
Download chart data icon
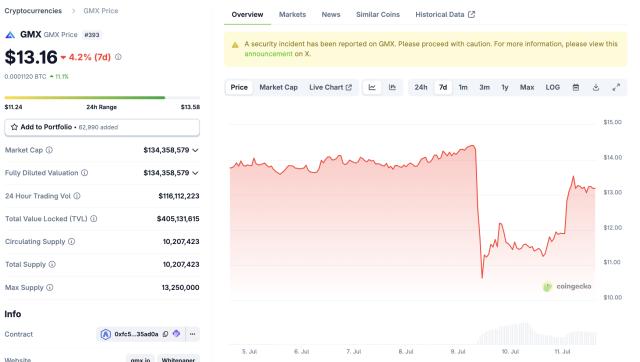(x=596, y=87)
